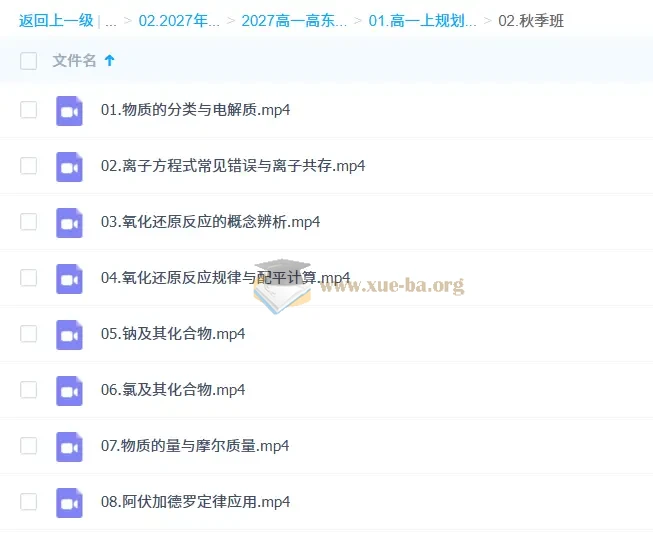Screen dimensions: 653x540
Task: Check the box for 08.阿伏加德罗定律应用.mp4
Action: pyautogui.click(x=28, y=502)
